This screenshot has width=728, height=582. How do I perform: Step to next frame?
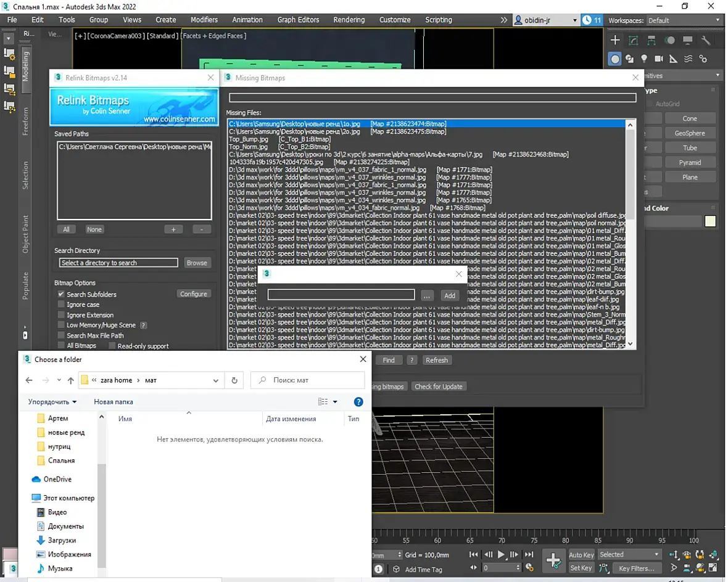click(x=514, y=555)
